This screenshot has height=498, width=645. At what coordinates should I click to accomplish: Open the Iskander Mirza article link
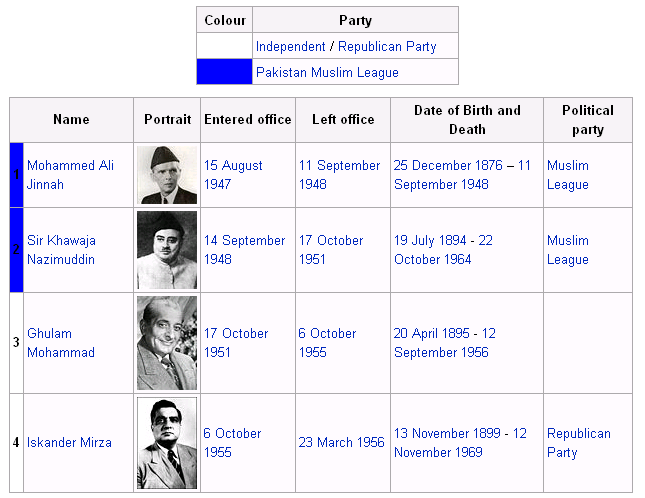69,442
